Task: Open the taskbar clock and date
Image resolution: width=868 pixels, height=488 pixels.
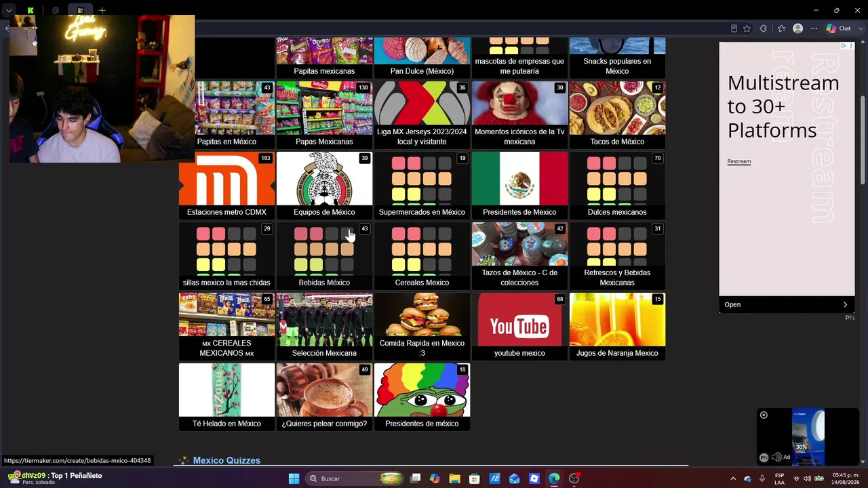Action: point(844,479)
